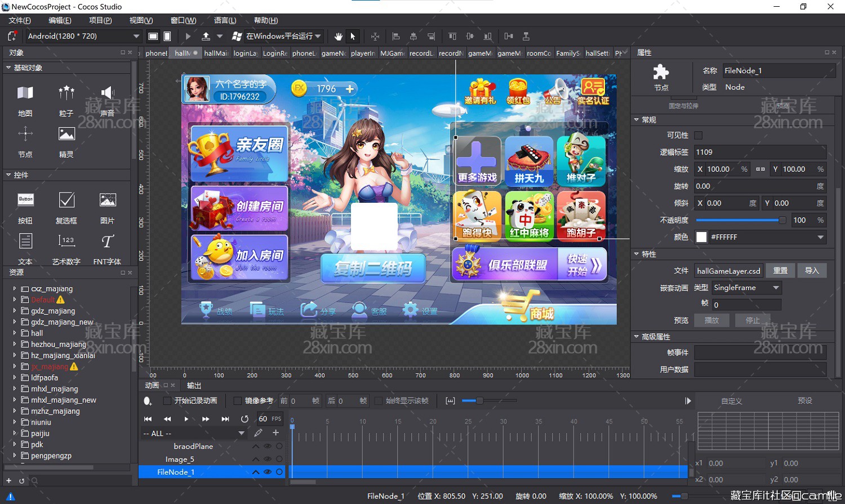The height and width of the screenshot is (504, 845).
Task: Click the reset file button
Action: (x=780, y=271)
